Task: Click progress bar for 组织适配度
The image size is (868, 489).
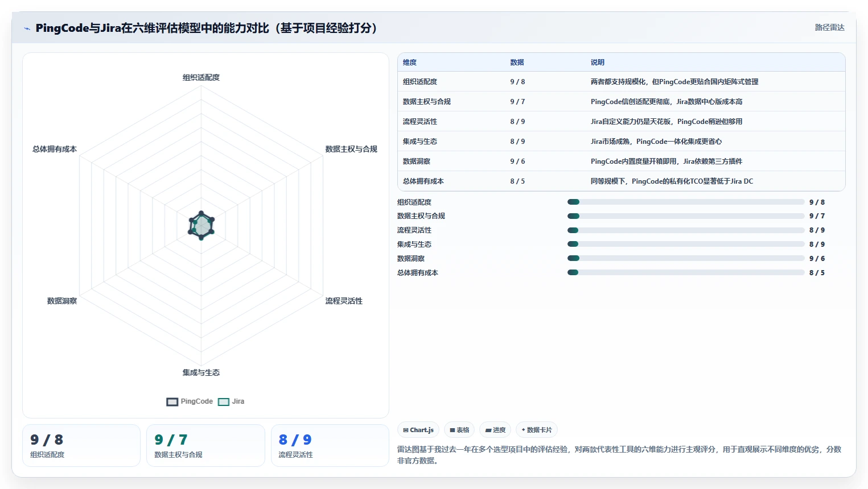Action: 686,202
